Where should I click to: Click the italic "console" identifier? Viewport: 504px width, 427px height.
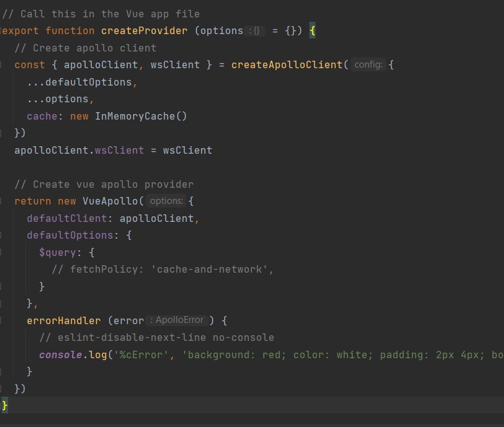click(60, 354)
